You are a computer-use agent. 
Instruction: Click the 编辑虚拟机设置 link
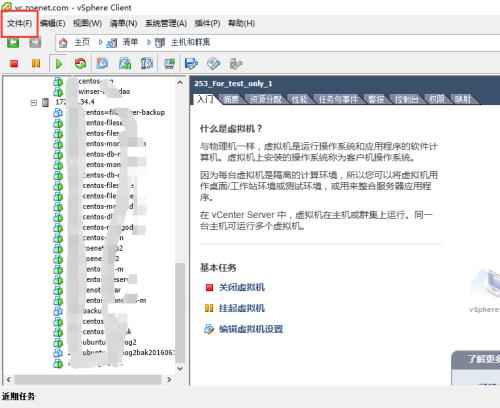[251, 329]
